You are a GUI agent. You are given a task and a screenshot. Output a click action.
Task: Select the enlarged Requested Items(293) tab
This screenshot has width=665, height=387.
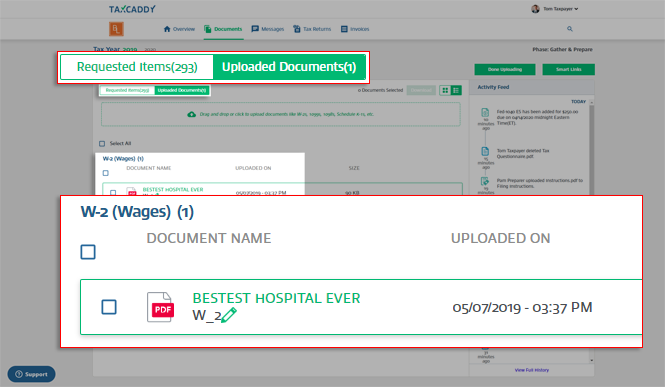point(137,67)
